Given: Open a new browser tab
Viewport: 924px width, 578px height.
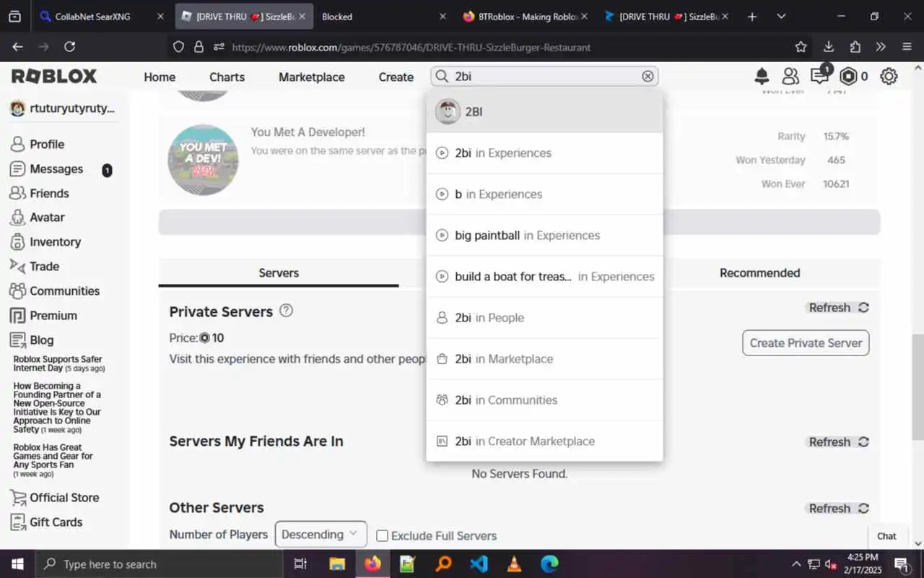Looking at the screenshot, I should pos(752,17).
